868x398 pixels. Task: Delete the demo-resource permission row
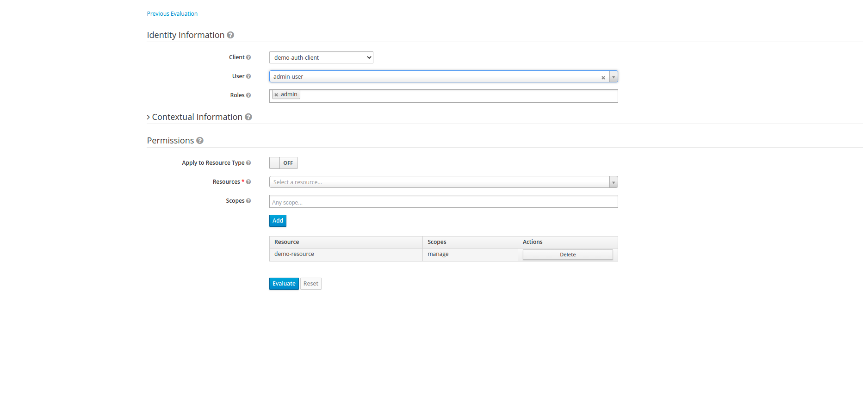567,255
